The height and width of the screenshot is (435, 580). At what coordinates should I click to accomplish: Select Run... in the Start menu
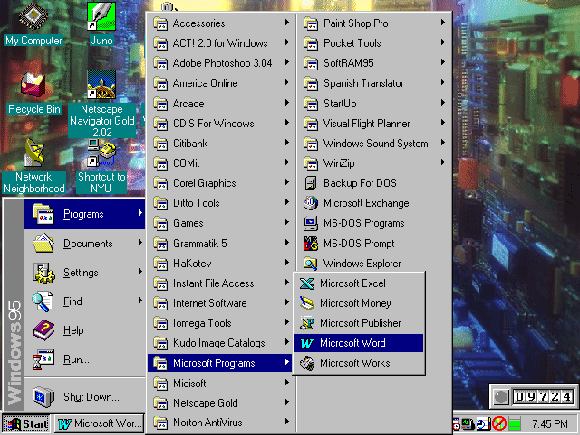85,359
